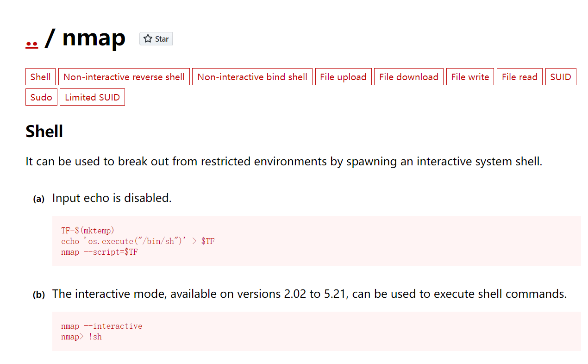This screenshot has height=364, width=588.
Task: Select the Non-interactive bind shell tag
Action: (x=252, y=77)
